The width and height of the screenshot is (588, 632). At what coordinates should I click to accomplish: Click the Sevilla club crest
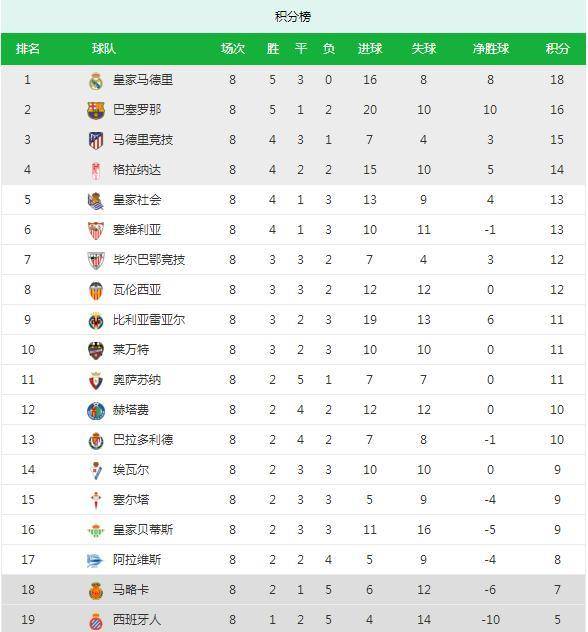(96, 231)
